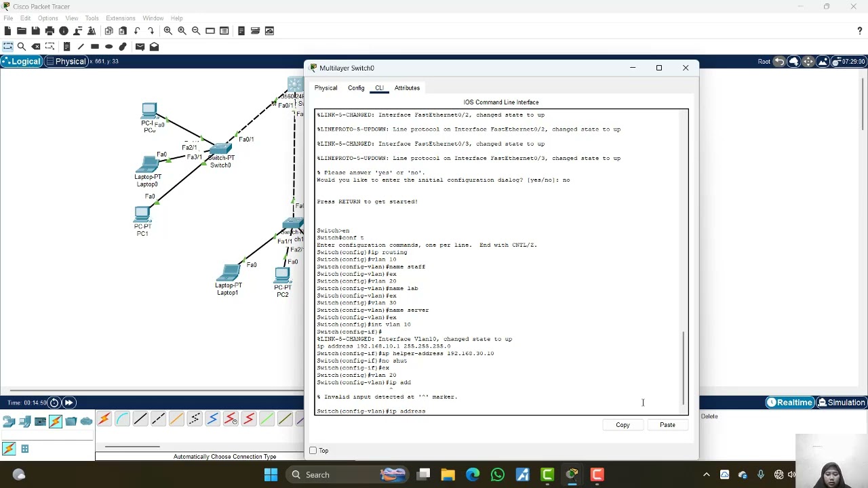This screenshot has width=868, height=488.
Task: Choose the Delete tool
Action: coord(36,47)
